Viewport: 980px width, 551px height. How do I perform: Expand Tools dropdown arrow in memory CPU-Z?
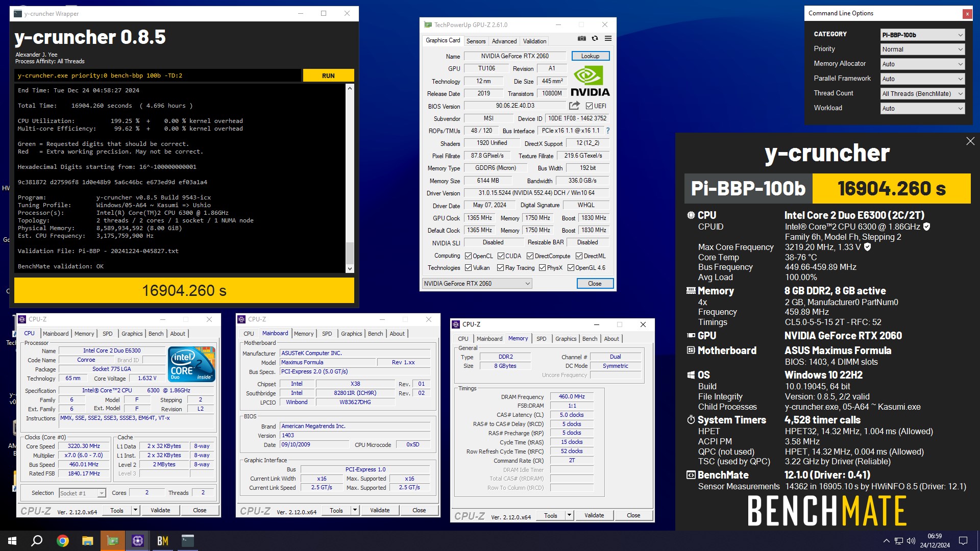point(569,515)
